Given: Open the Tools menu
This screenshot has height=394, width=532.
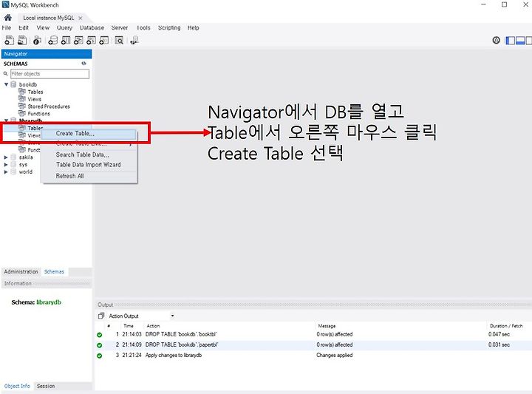Looking at the screenshot, I should [143, 28].
